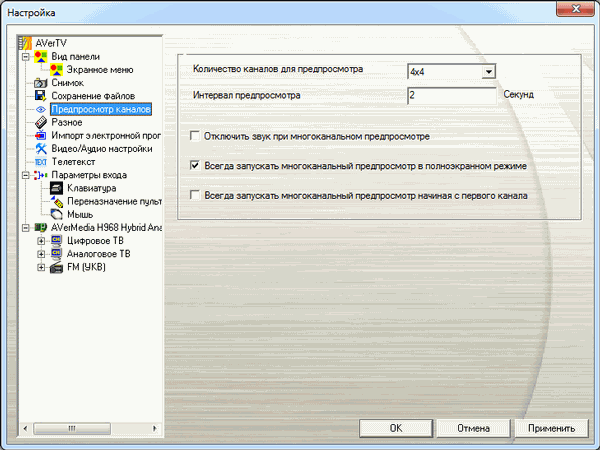Close the Настройка dialog window
Viewport: 600px width, 450px height.
pos(575,8)
